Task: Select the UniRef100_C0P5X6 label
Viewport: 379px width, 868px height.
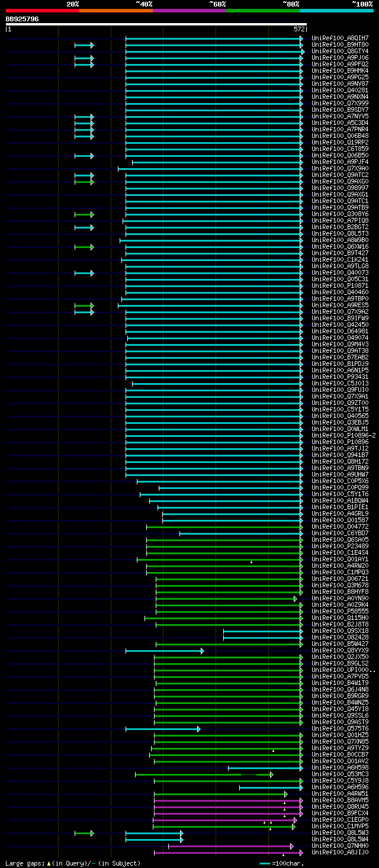Action: (340, 481)
